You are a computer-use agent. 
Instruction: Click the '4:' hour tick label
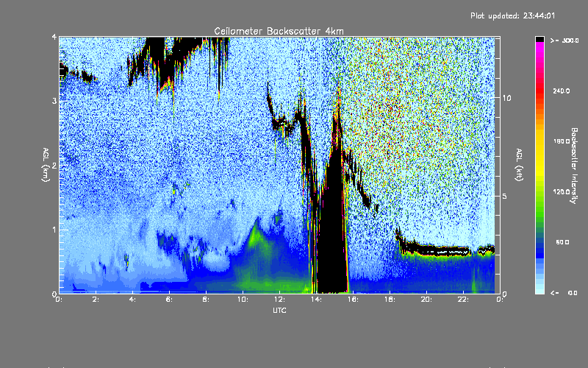[x=132, y=300]
